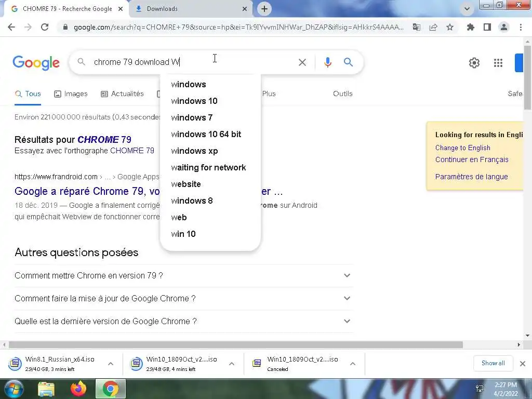This screenshot has width=532, height=399.
Task: Open the tab search dropdown arrow
Action: (x=467, y=9)
